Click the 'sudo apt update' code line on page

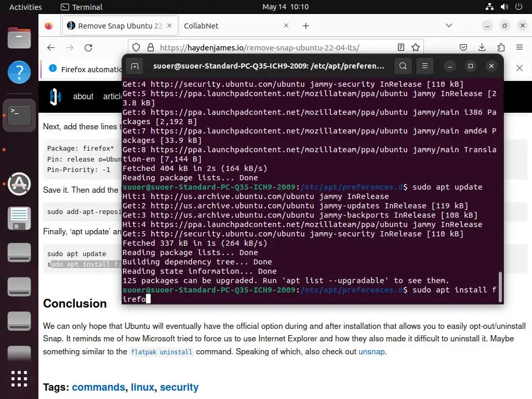tap(76, 254)
